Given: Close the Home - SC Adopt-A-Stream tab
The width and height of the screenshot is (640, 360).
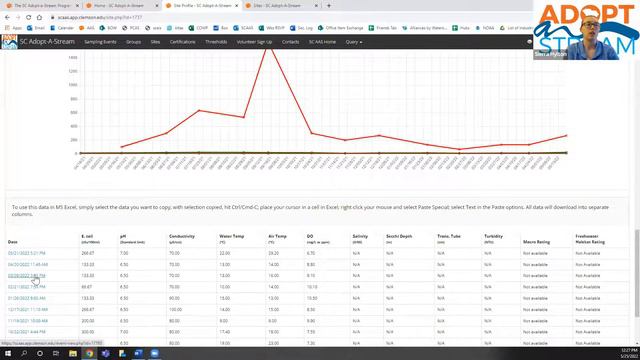Looking at the screenshot, I should [x=157, y=6].
